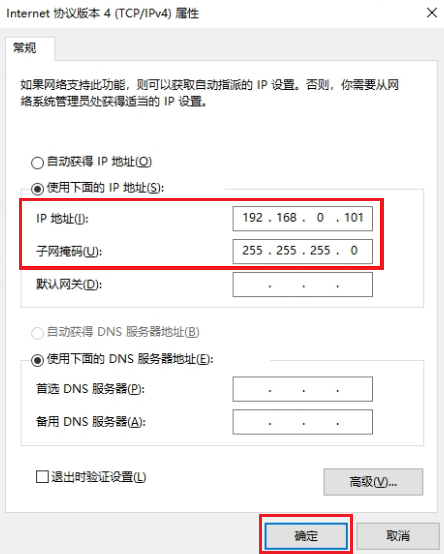Click the 101 octet in IP address

point(354,218)
